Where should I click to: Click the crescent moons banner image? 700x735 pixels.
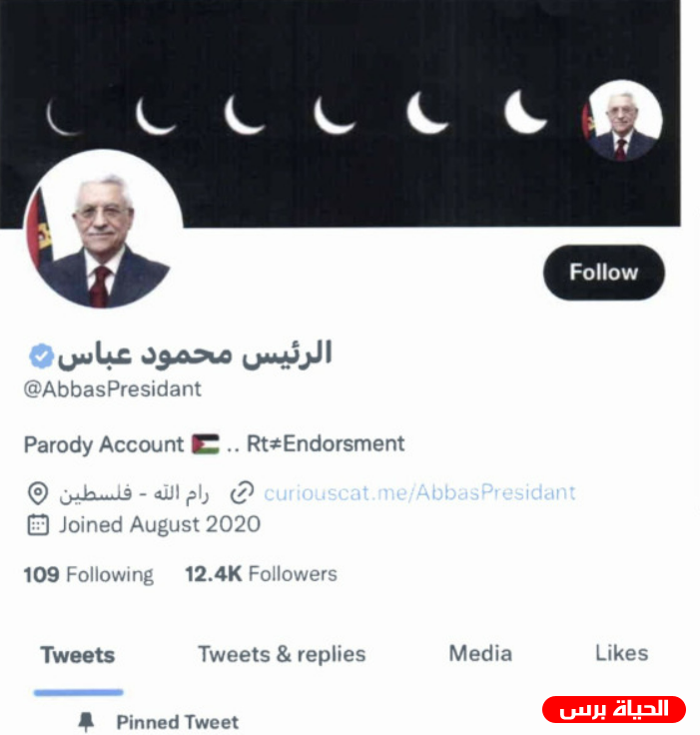point(340,114)
